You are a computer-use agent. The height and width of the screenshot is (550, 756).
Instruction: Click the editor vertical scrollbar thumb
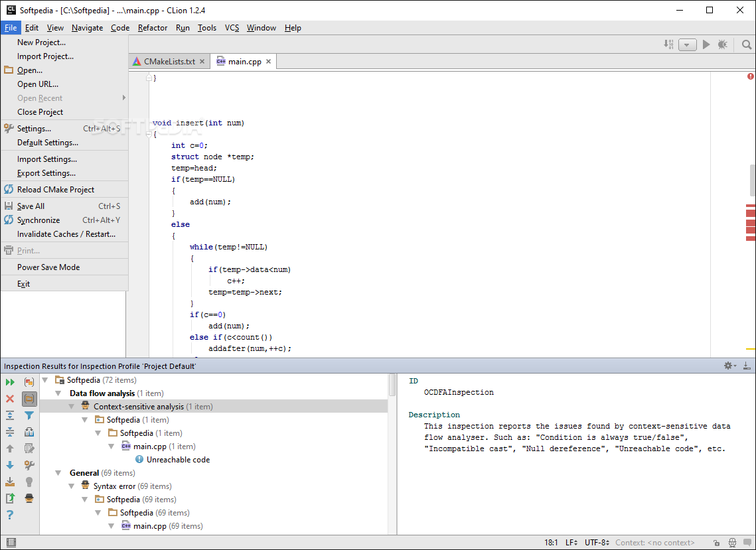coord(752,180)
